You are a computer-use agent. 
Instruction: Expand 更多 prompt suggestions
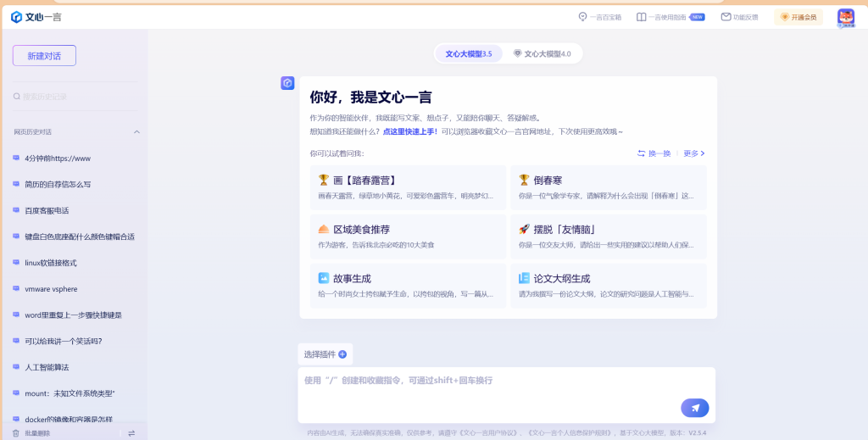click(x=694, y=153)
